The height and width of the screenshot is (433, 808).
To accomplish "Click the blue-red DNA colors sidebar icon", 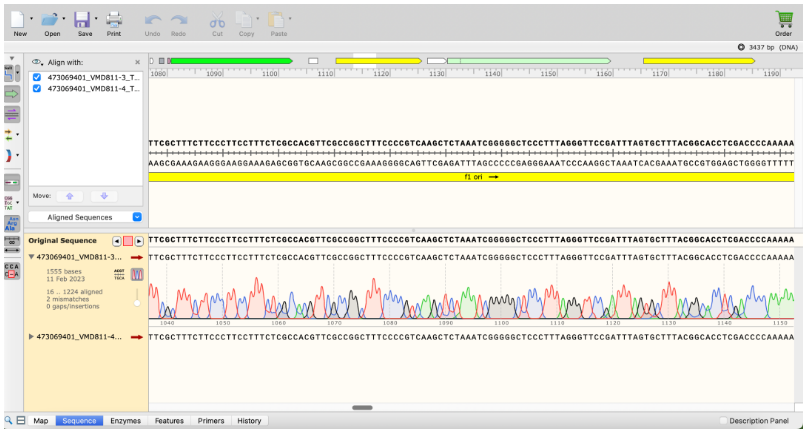I will 9,155.
